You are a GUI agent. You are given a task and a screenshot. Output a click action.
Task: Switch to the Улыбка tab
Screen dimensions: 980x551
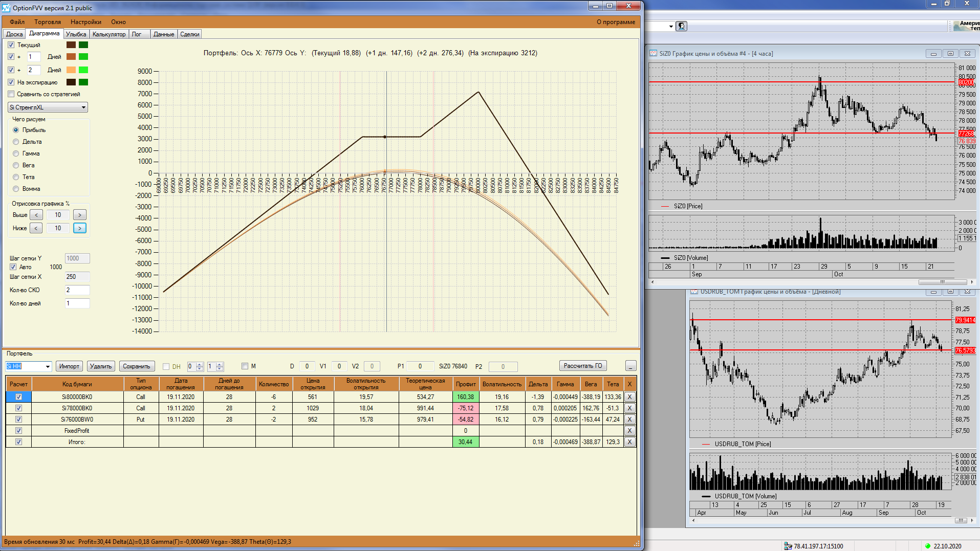76,34
